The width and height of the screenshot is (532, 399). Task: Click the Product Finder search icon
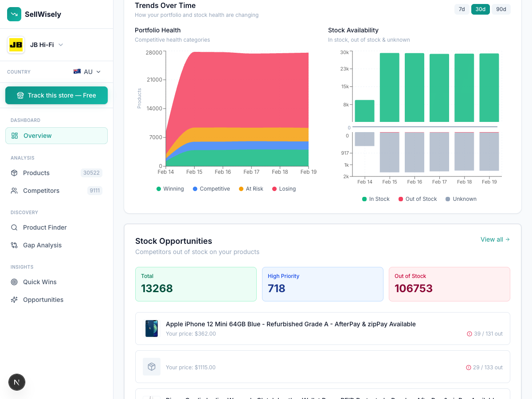click(14, 227)
